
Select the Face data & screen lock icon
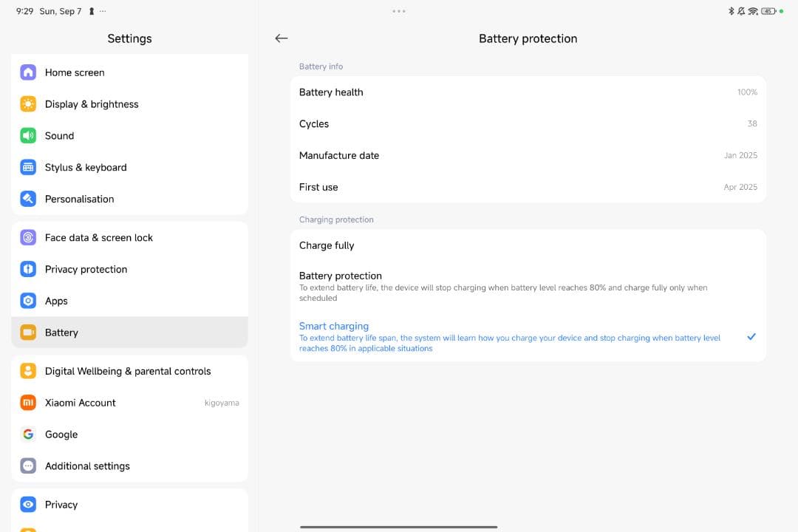pyautogui.click(x=28, y=237)
